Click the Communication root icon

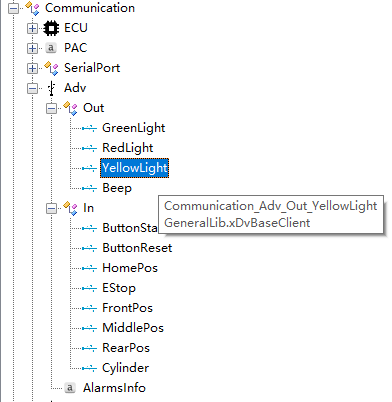click(32, 8)
